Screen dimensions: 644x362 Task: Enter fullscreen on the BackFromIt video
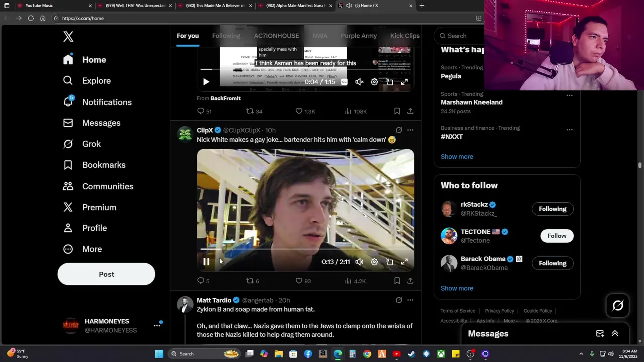[405, 82]
